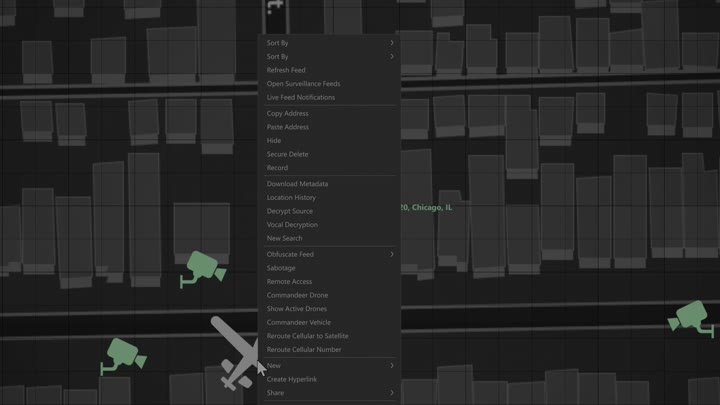Choose Refresh Feed from the context menu

(x=286, y=70)
